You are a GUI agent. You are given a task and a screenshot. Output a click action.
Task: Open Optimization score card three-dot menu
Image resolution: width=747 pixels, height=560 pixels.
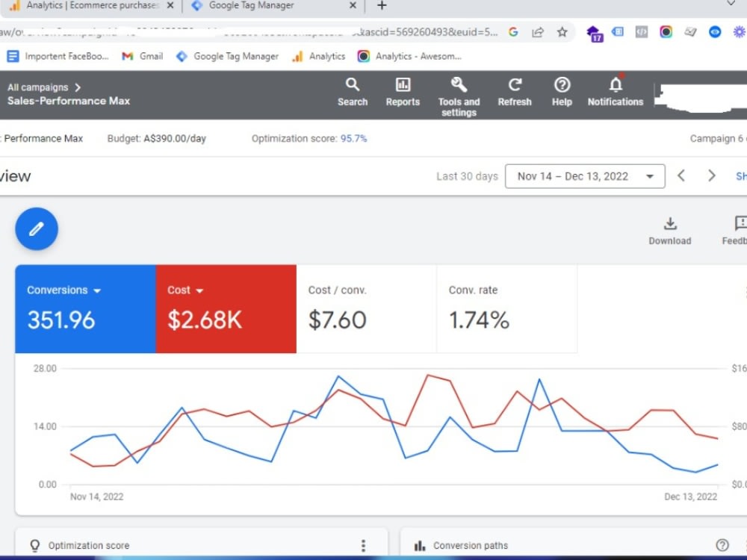pyautogui.click(x=364, y=545)
